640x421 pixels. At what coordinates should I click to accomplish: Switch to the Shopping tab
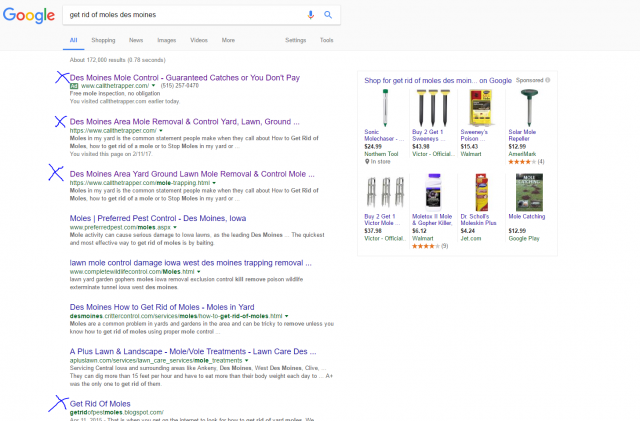103,40
